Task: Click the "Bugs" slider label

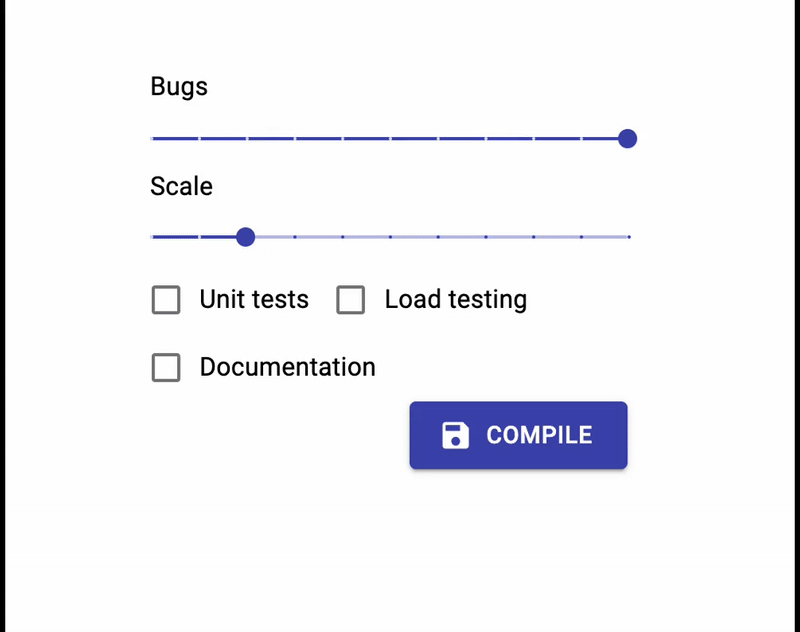Action: (x=179, y=87)
